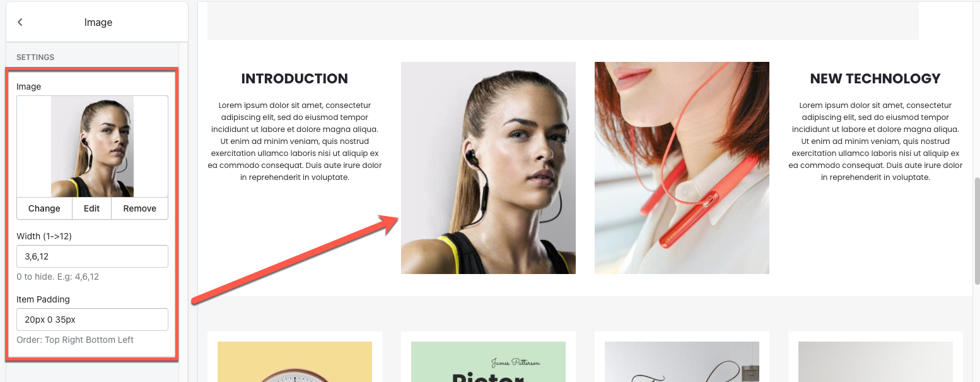Go back using the left chevron arrow
Screen dimensions: 980x382
[x=20, y=22]
